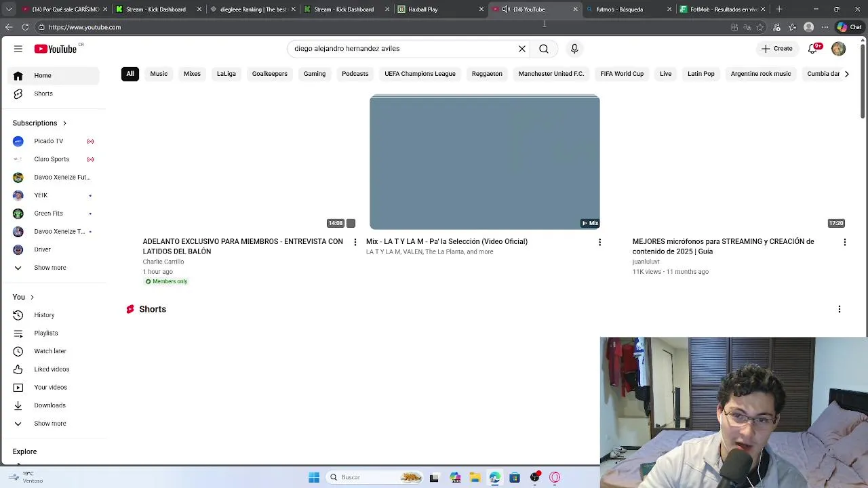Click the browser address bar URL
The image size is (868, 488).
[85, 27]
